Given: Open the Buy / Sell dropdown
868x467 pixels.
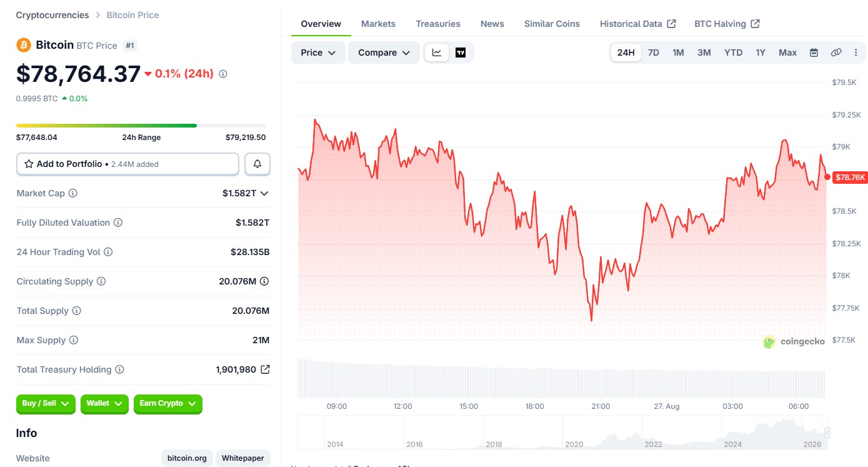Looking at the screenshot, I should [x=46, y=404].
